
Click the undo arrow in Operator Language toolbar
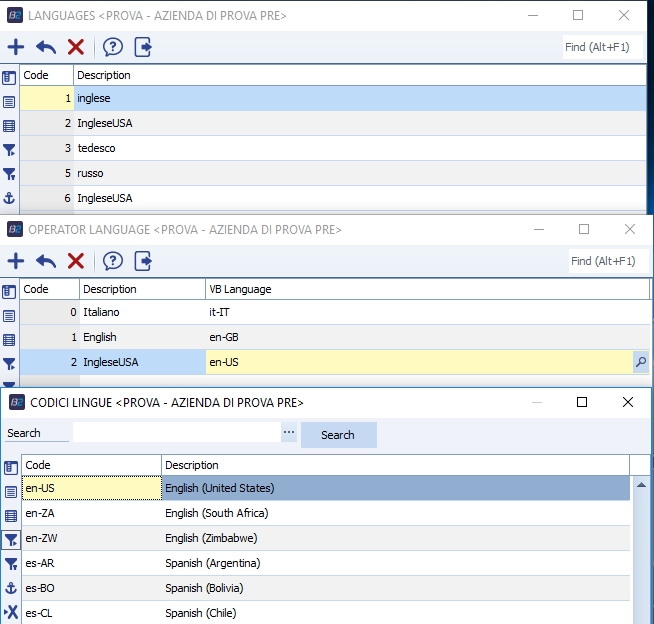tap(46, 261)
